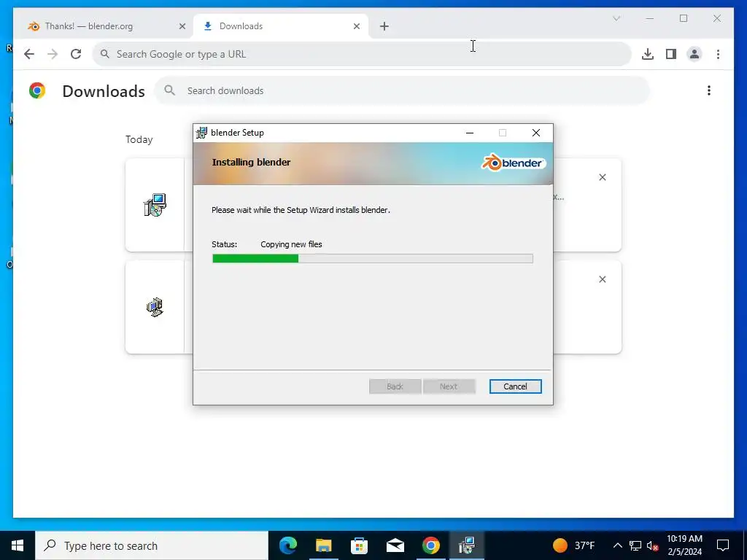The width and height of the screenshot is (747, 560).
Task: Open Downloads page more actions menu
Action: 709,90
